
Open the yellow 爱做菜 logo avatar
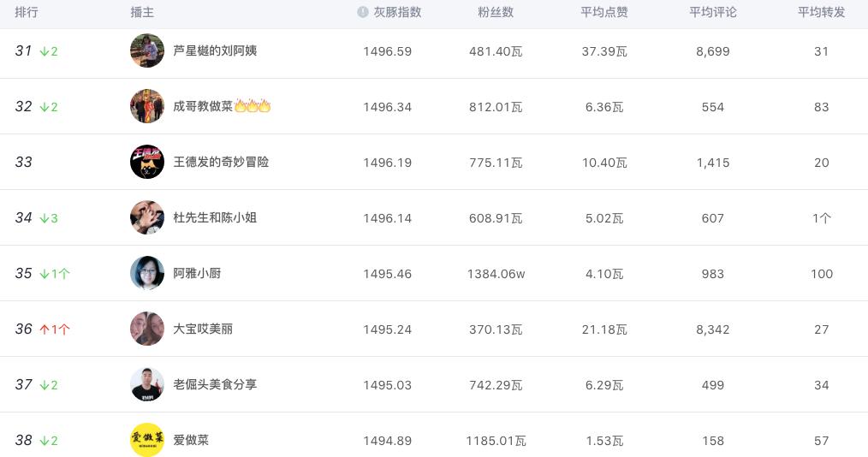(147, 440)
